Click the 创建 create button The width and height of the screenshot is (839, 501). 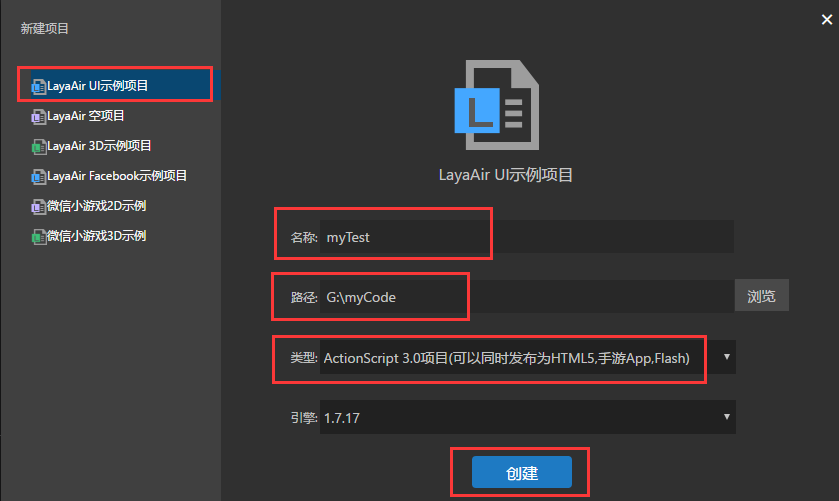(522, 472)
